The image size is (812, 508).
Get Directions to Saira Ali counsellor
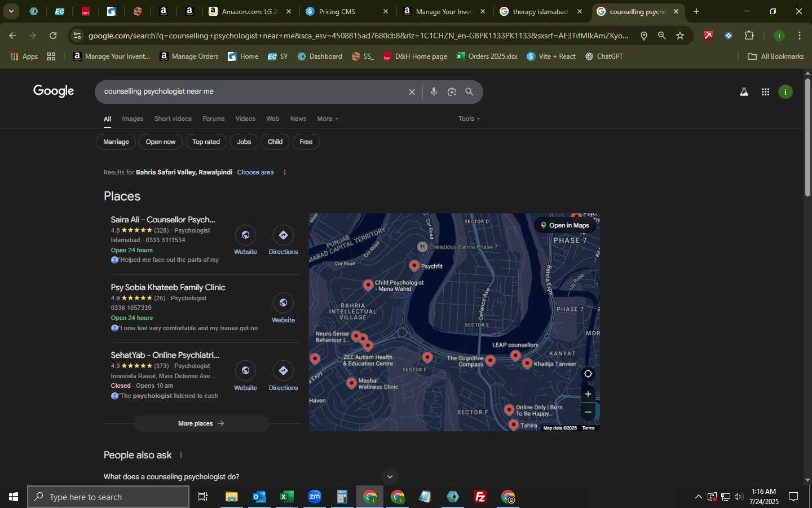coord(283,235)
